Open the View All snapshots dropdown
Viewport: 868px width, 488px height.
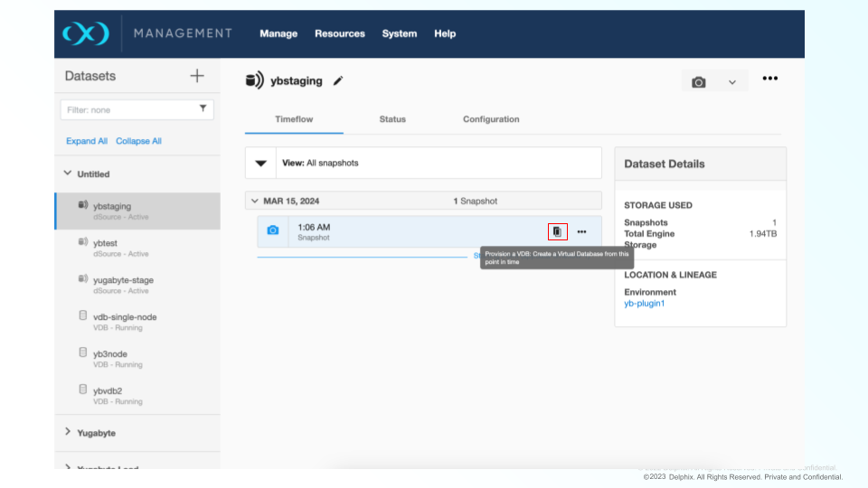pyautogui.click(x=261, y=164)
